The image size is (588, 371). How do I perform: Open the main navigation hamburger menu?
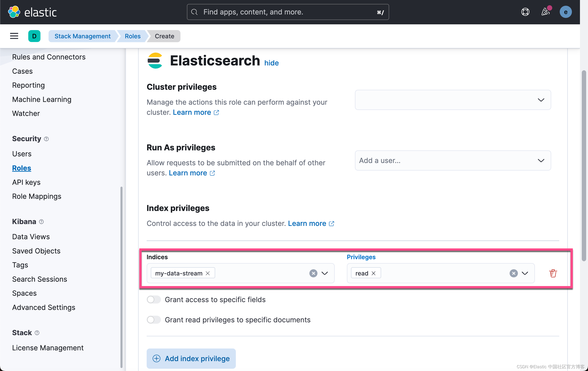point(14,36)
